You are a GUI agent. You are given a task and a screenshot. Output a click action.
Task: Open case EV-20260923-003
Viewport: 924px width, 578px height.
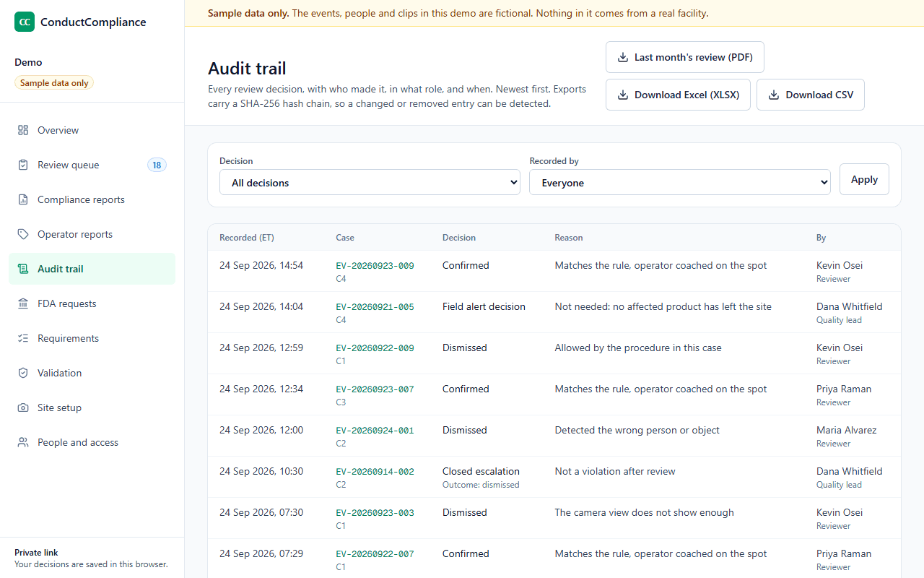tap(375, 513)
